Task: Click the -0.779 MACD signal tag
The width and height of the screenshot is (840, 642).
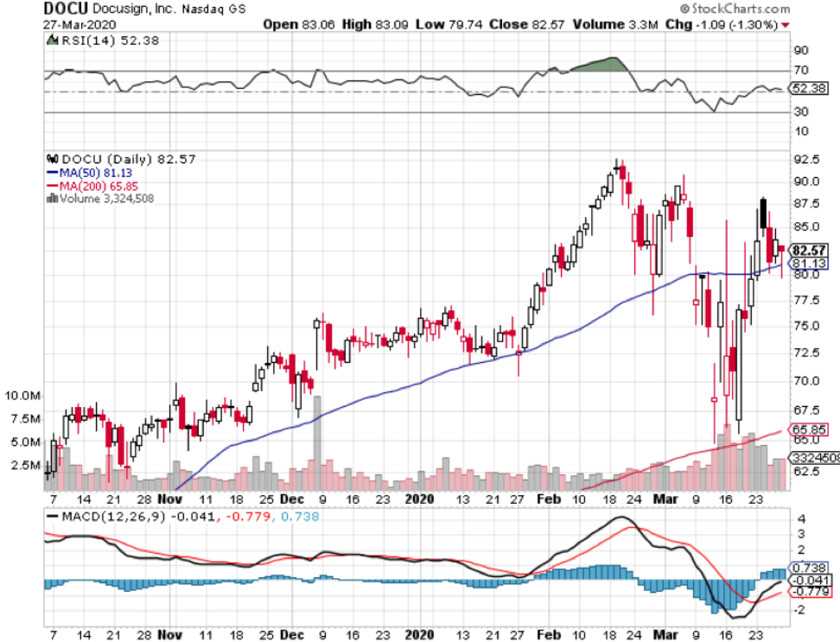Action: click(810, 592)
